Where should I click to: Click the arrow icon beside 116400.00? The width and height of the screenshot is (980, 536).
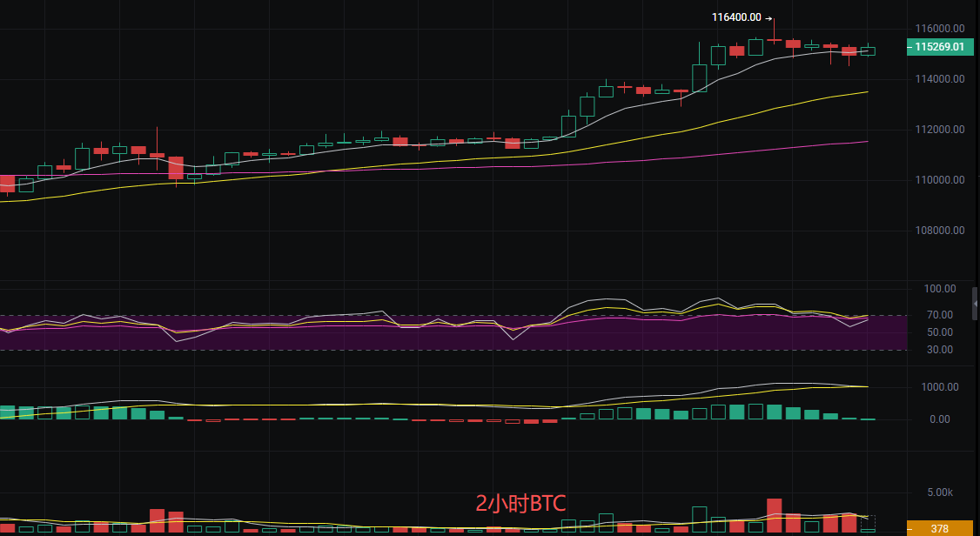(x=769, y=17)
